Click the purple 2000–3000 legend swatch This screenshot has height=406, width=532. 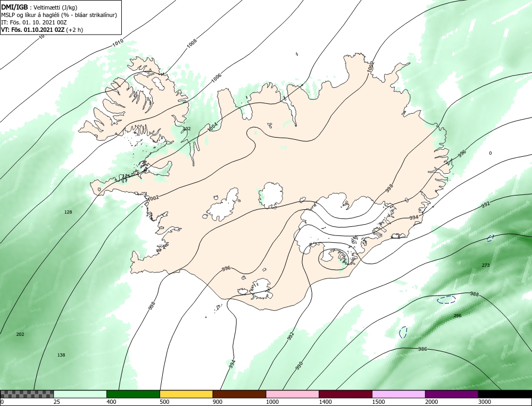tap(452, 394)
